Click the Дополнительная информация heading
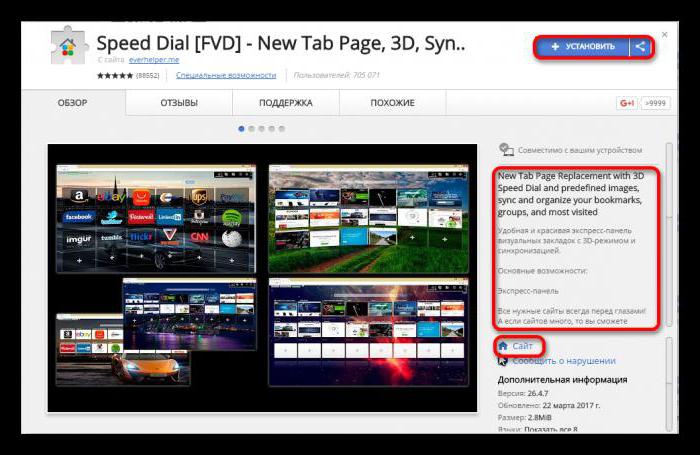 coord(562,380)
